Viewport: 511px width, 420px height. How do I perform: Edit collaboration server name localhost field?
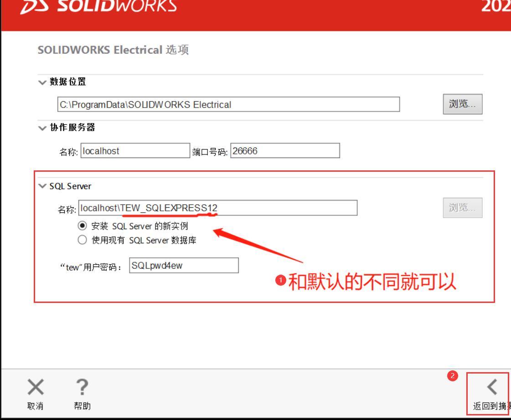[x=135, y=151]
